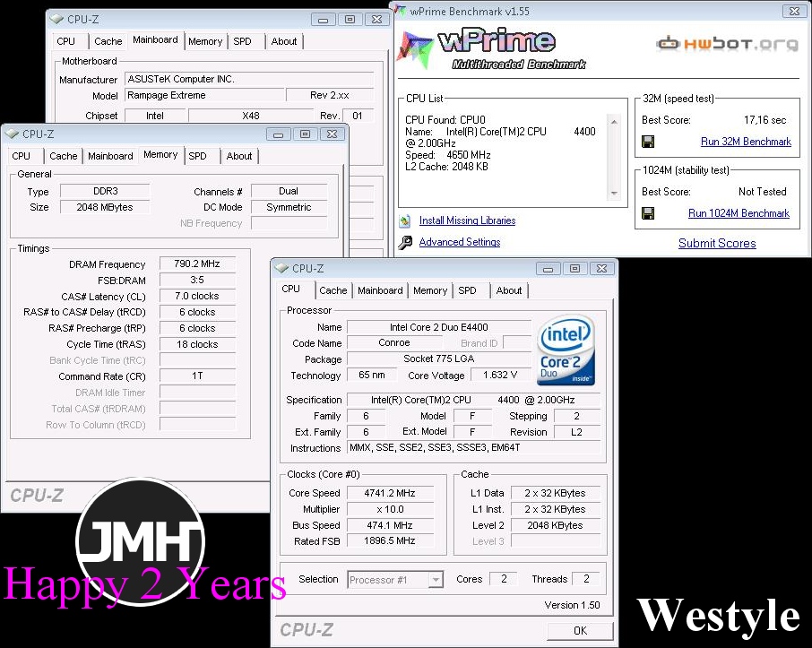Image resolution: width=812 pixels, height=648 pixels.
Task: Close the CPU-Z Memory window
Action: 332,134
